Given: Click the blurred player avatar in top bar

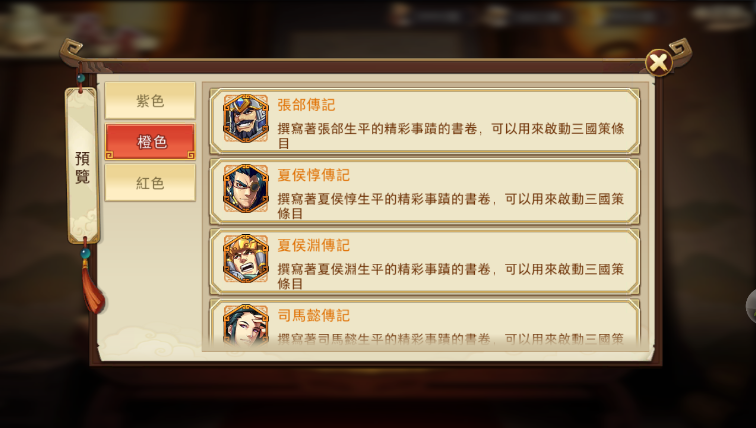Looking at the screenshot, I should [400, 15].
